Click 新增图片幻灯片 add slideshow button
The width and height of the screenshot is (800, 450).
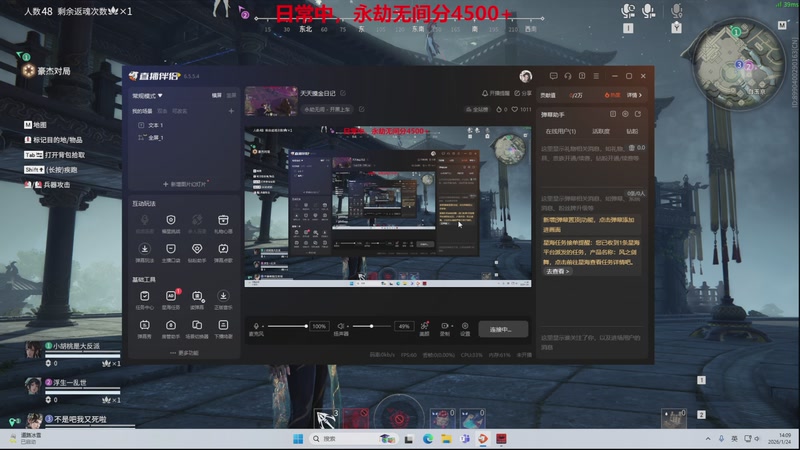185,184
